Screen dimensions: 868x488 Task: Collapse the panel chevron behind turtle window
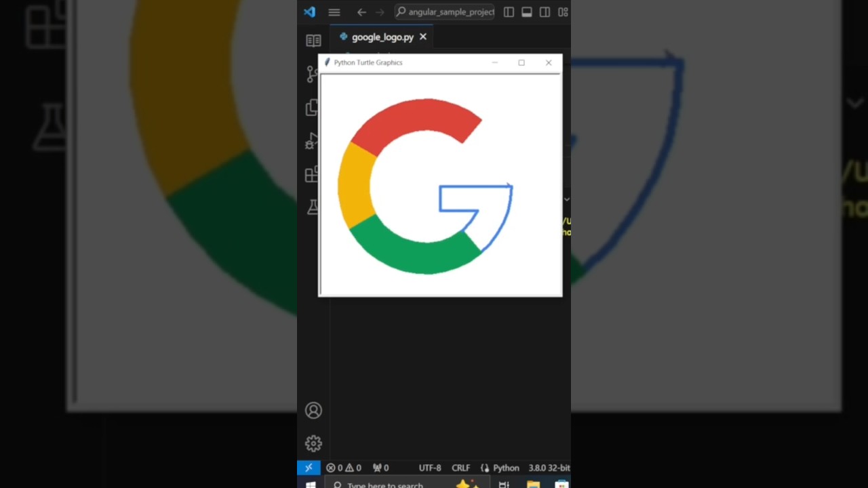tap(566, 199)
